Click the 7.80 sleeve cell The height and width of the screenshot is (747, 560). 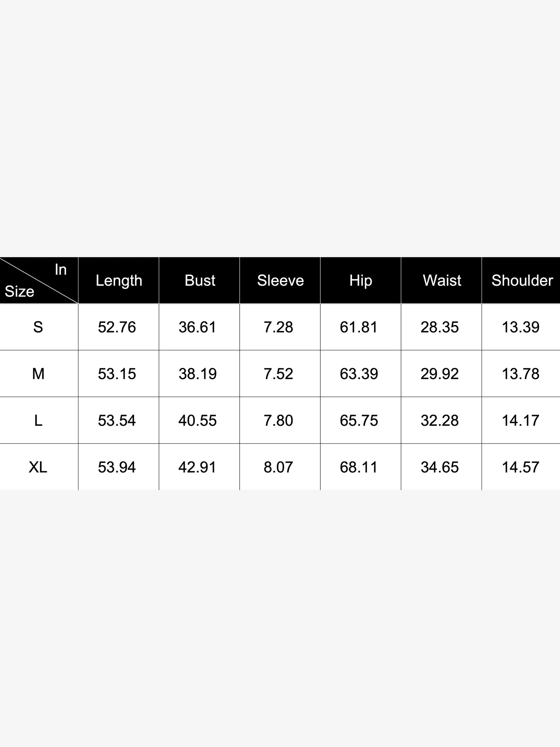click(278, 421)
